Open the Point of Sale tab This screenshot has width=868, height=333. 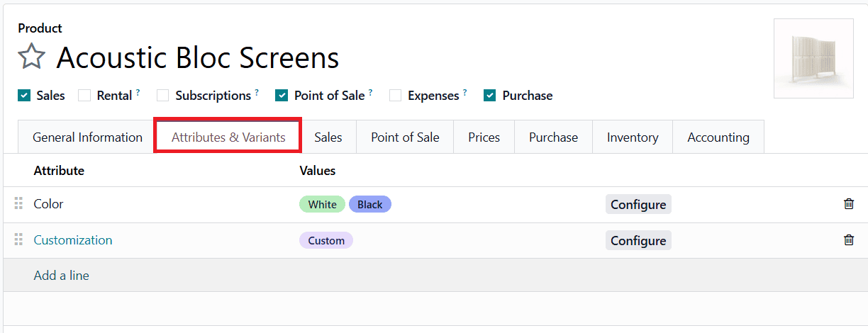click(405, 137)
